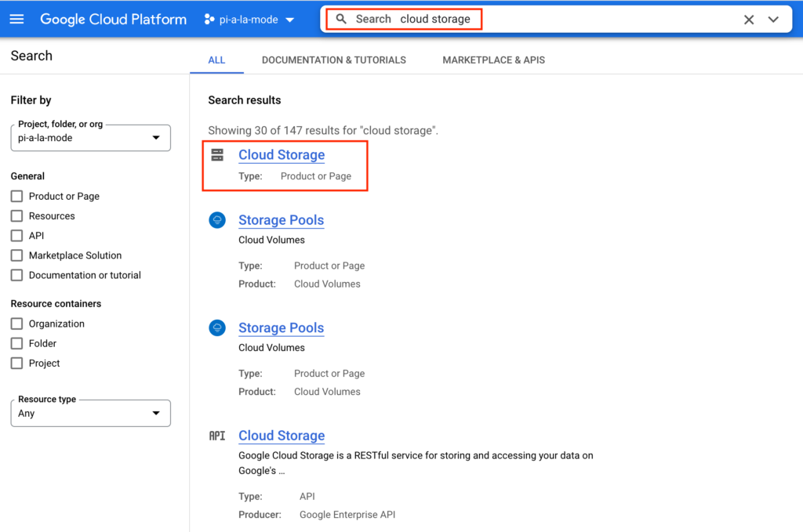Switch to the ALL tab
803x532 pixels.
[216, 60]
